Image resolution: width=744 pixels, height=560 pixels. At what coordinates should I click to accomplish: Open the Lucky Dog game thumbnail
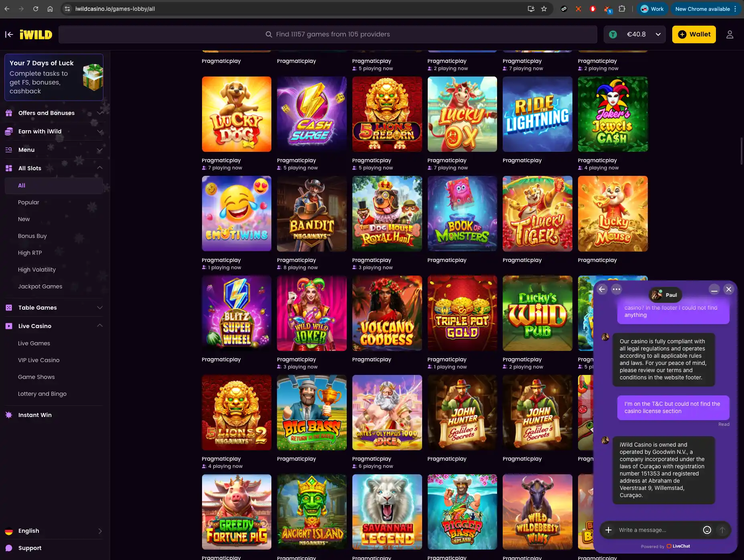(237, 114)
